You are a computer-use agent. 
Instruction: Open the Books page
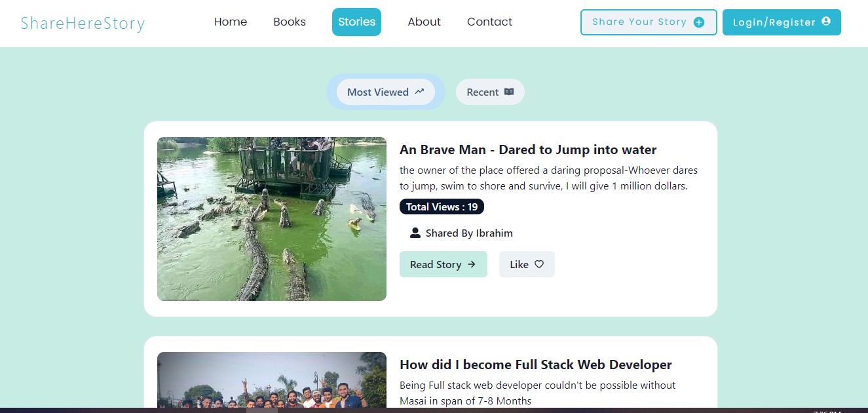(290, 22)
